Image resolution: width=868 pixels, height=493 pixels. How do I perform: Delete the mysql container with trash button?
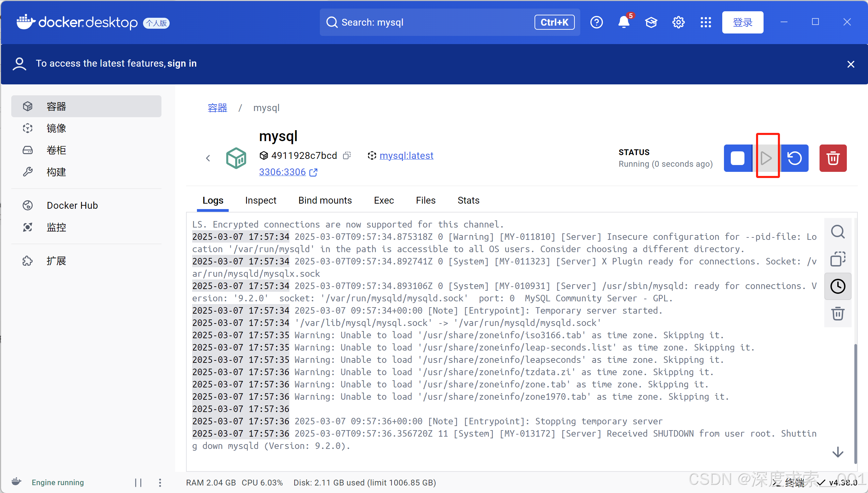coord(833,158)
